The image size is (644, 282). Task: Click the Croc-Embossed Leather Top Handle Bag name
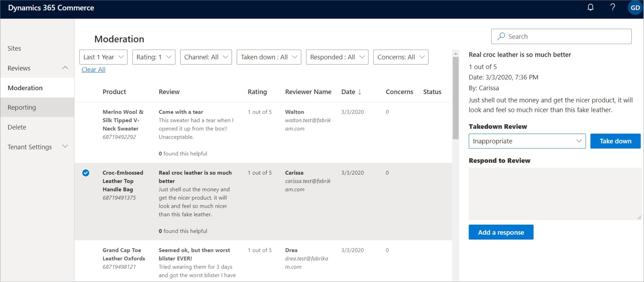click(123, 181)
